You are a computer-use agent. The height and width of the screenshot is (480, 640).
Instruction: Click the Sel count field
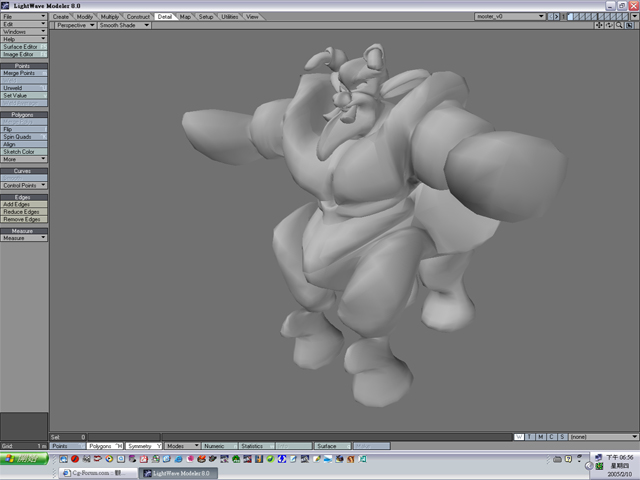pyautogui.click(x=68, y=437)
